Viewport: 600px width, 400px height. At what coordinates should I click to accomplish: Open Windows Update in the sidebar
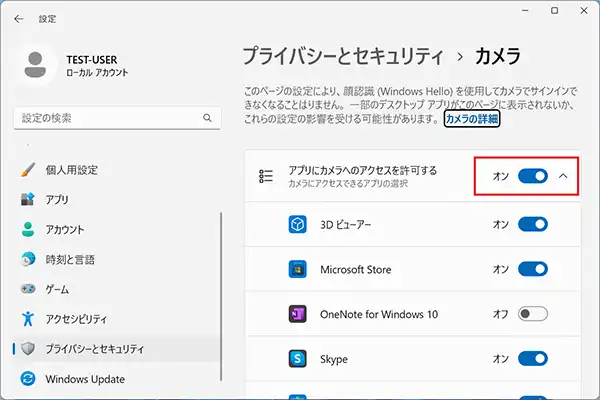click(x=117, y=379)
